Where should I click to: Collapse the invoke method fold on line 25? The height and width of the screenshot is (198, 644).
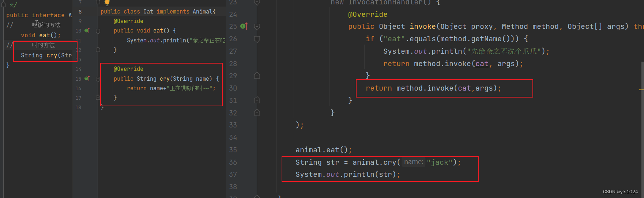click(x=257, y=27)
